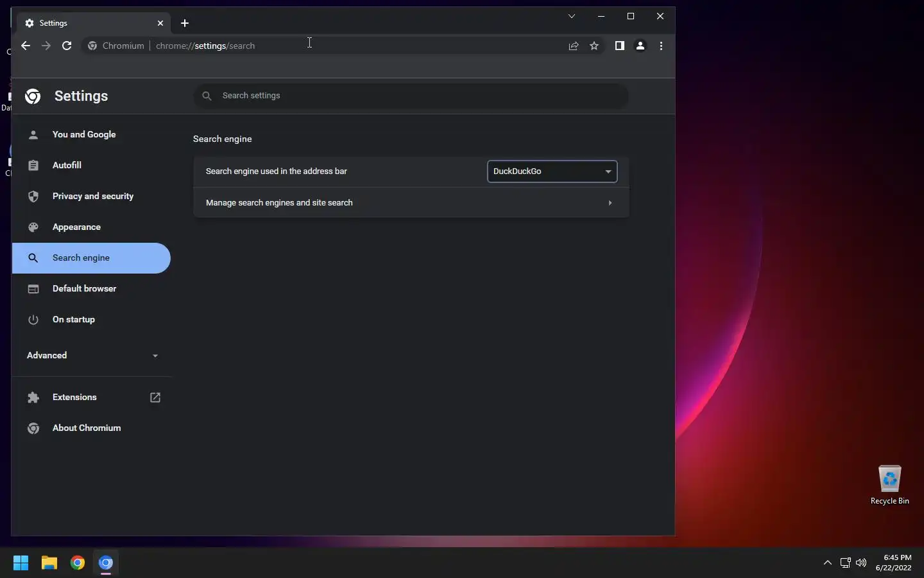The height and width of the screenshot is (578, 924).
Task: Open a new tab with plus
Action: tap(185, 23)
